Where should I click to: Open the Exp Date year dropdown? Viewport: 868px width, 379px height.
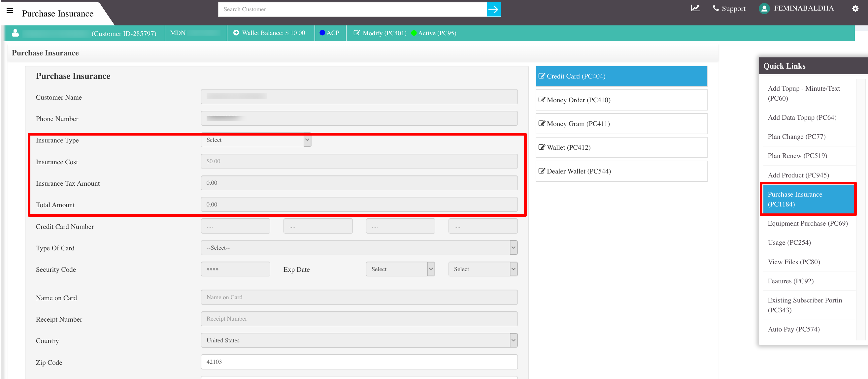[x=483, y=269]
